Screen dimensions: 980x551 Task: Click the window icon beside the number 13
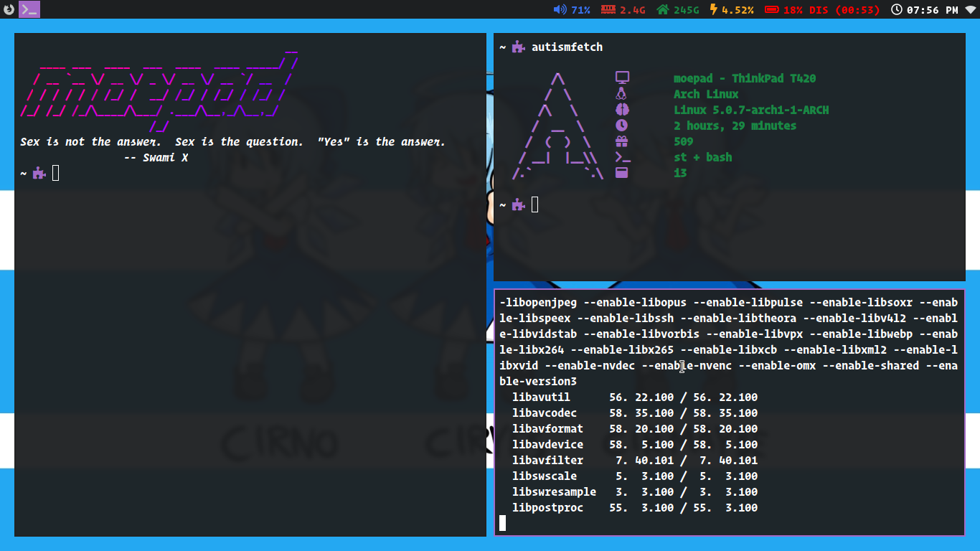pos(621,173)
